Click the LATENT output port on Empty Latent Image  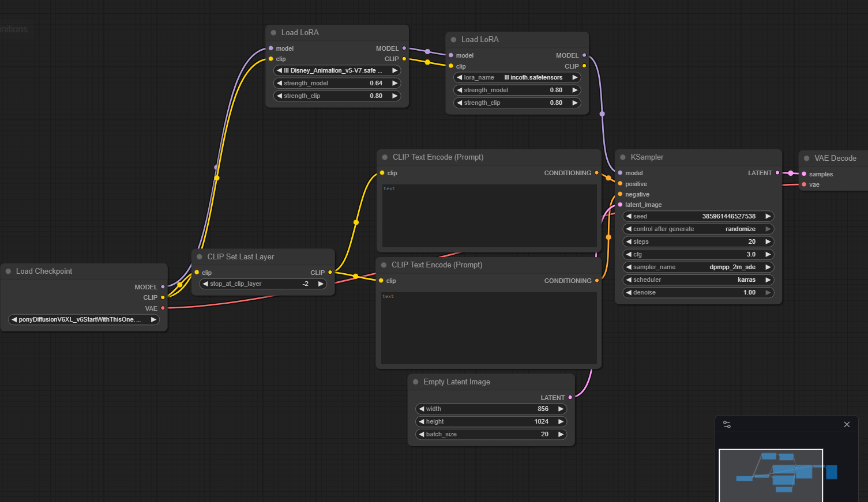tap(570, 397)
